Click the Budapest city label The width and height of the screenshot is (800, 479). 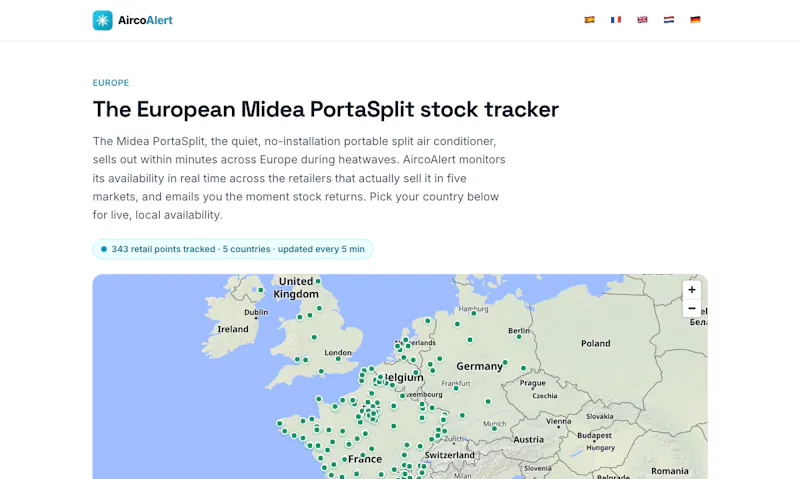pyautogui.click(x=594, y=436)
